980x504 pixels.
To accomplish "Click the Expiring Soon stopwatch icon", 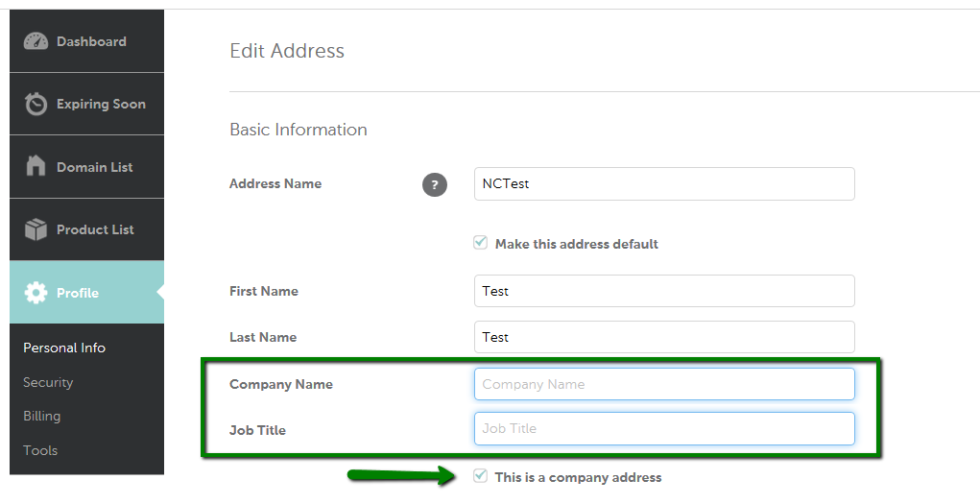I will (x=36, y=104).
